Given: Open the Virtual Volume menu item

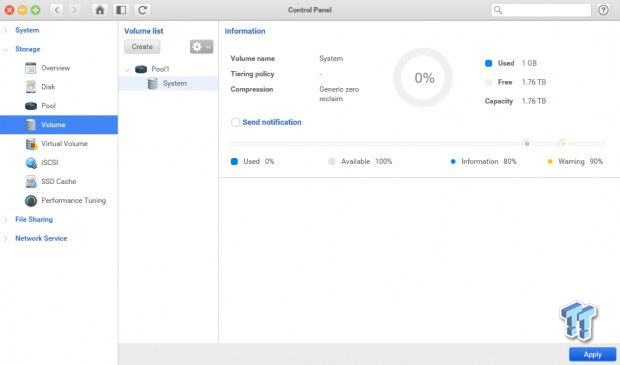Looking at the screenshot, I should coord(64,144).
